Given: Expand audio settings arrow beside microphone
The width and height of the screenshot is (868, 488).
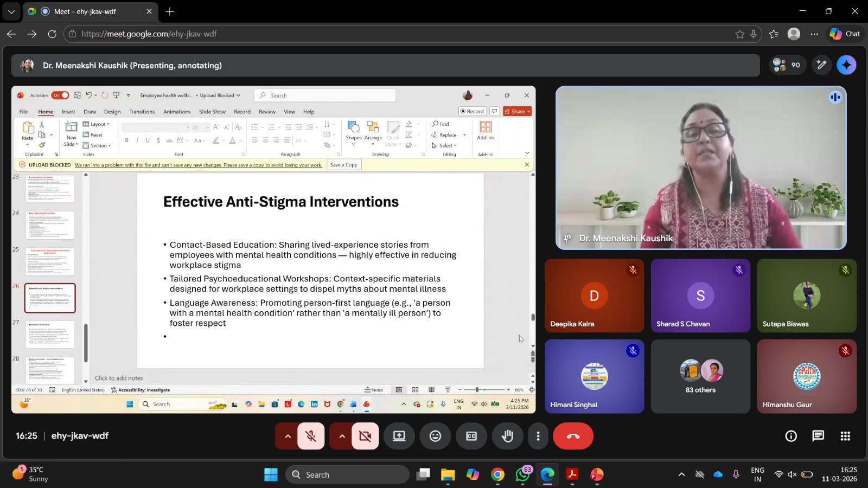Looking at the screenshot, I should click(287, 436).
